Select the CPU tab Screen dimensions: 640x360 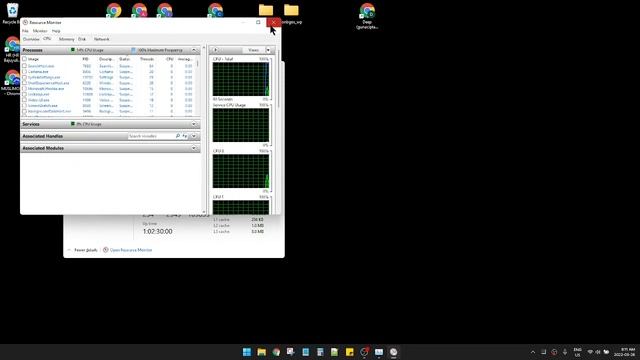point(47,39)
